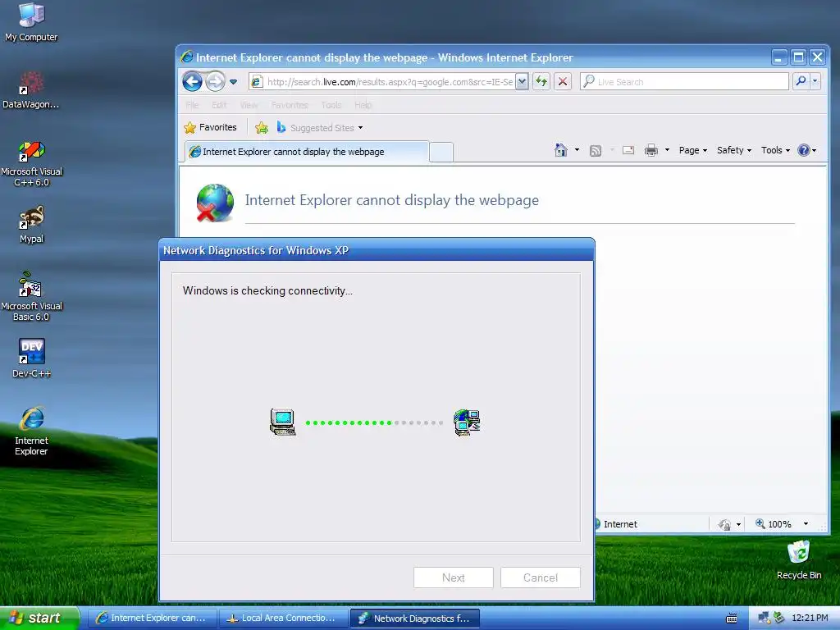Image resolution: width=840 pixels, height=630 pixels.
Task: Select the 'cannot display the webpage' tab
Action: pos(307,152)
